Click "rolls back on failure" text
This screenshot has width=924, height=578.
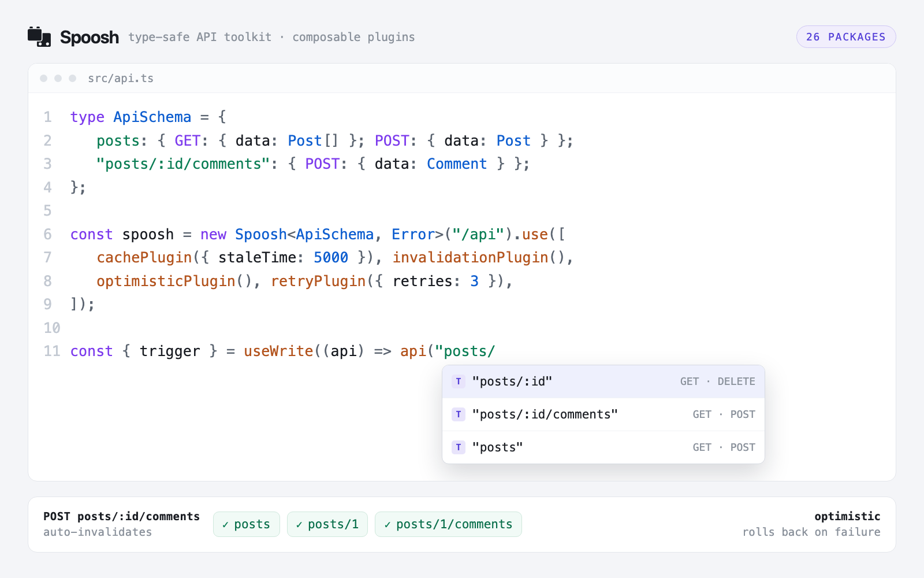(811, 532)
